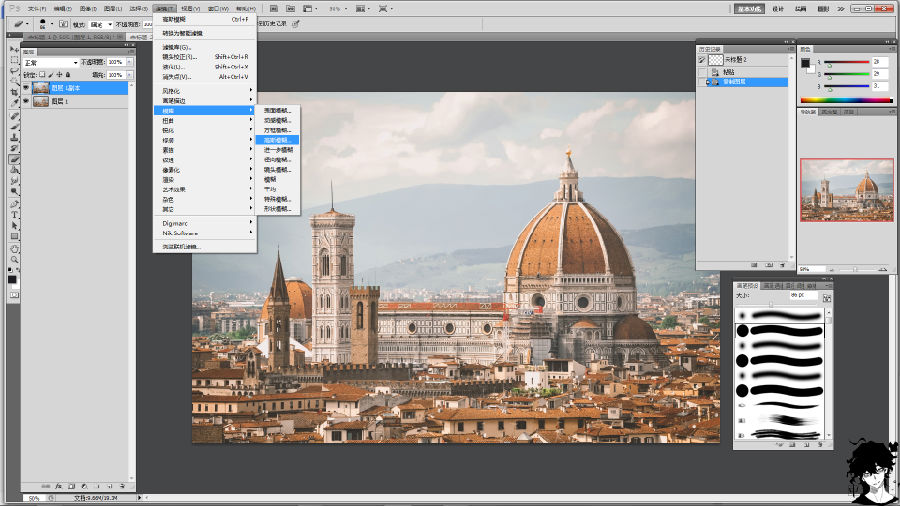This screenshot has width=900, height=506.
Task: Click the Navigator panel image thumbnail
Action: point(847,188)
